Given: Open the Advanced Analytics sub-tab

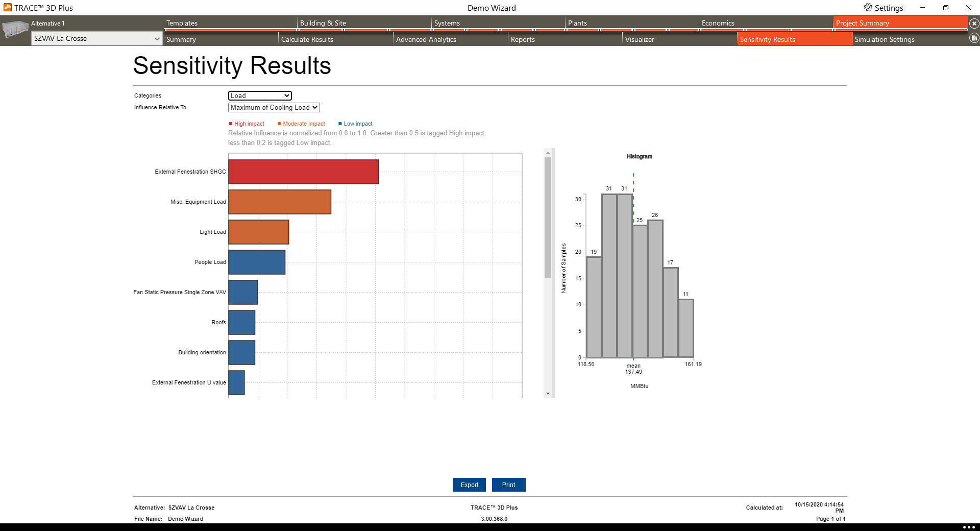Looking at the screenshot, I should pyautogui.click(x=451, y=39).
